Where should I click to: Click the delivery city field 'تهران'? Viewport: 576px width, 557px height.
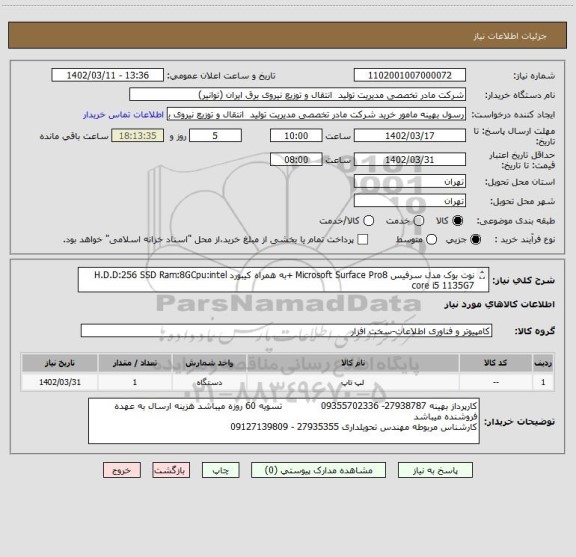[410, 201]
